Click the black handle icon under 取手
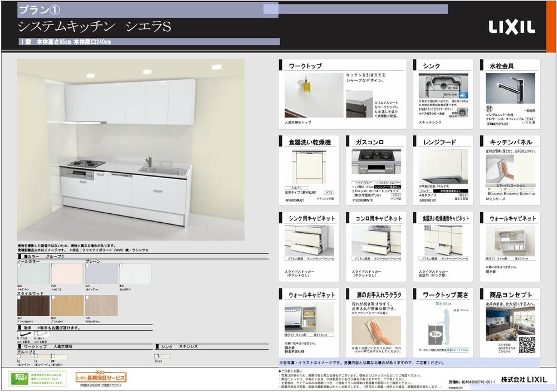Image resolution: width=557 pixels, height=392 pixels. tap(25, 335)
